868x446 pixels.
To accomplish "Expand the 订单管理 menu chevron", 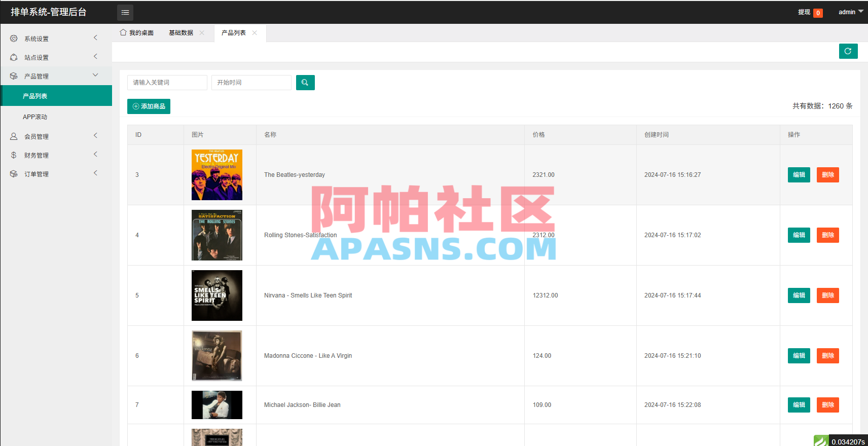I will click(x=95, y=173).
